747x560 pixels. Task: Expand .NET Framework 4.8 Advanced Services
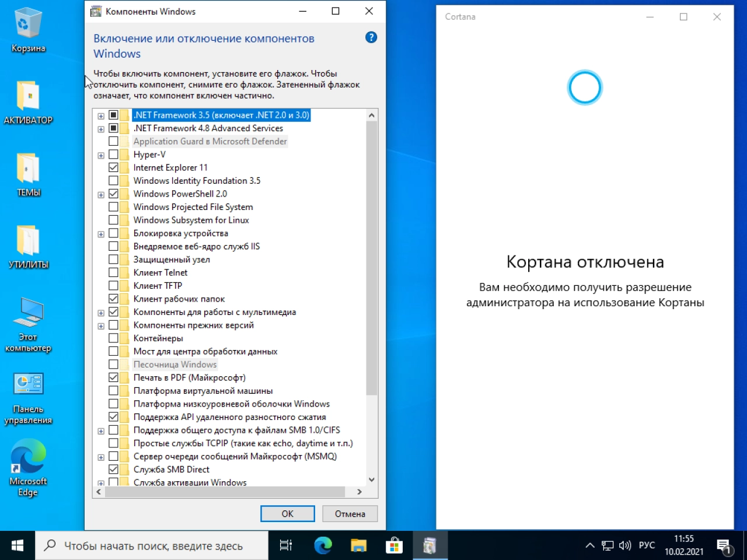101,129
